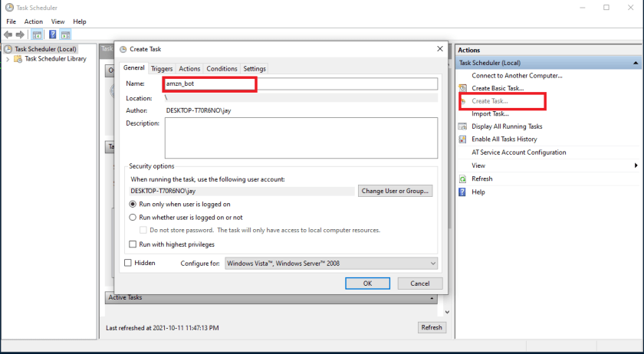Click the blue Help toolbar icon

pos(53,34)
